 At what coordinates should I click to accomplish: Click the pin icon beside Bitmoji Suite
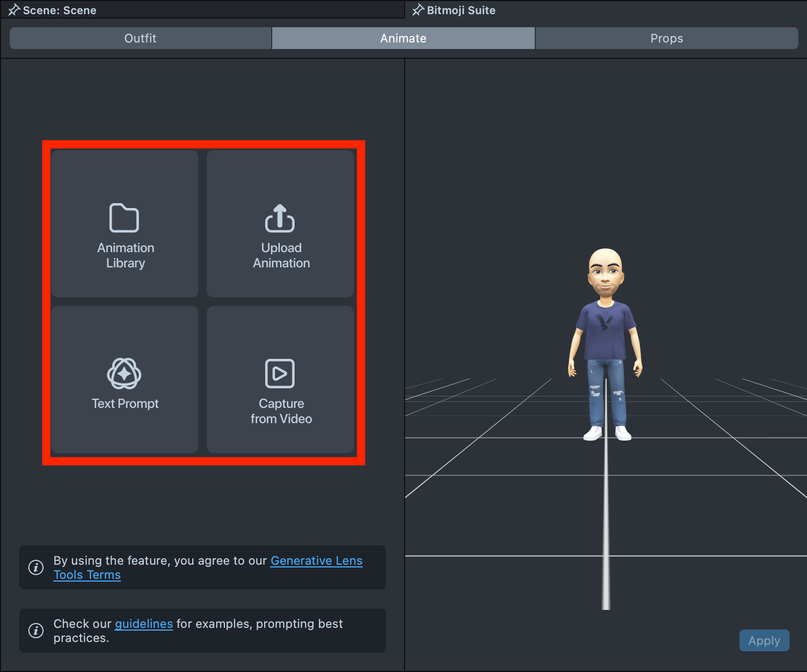(418, 10)
